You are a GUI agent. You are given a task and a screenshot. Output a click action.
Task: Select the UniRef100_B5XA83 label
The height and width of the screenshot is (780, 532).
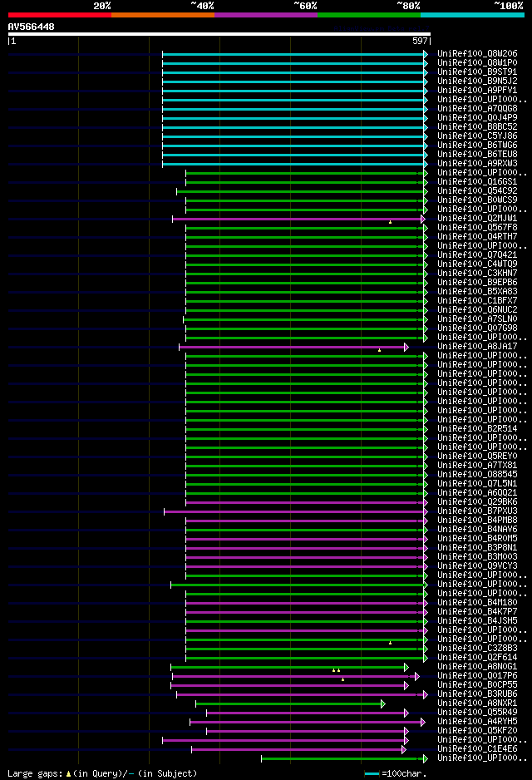pos(477,292)
